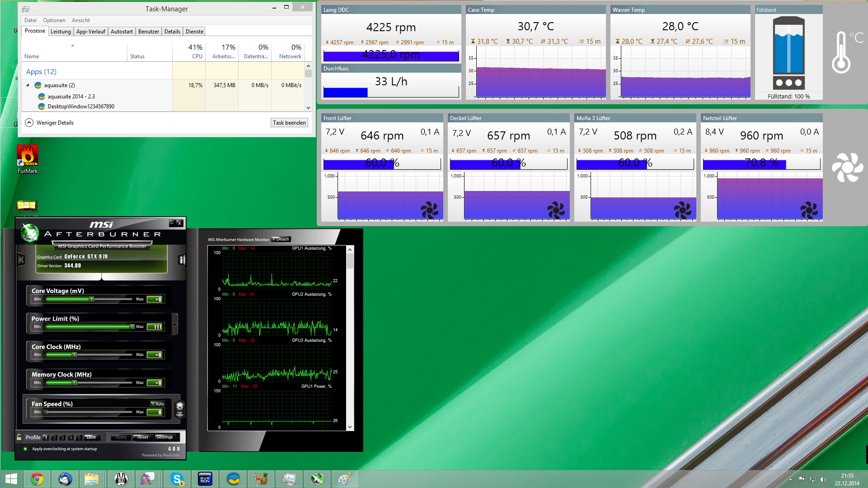Toggle apply overclocking at system startup
868x488 pixels.
[x=25, y=449]
